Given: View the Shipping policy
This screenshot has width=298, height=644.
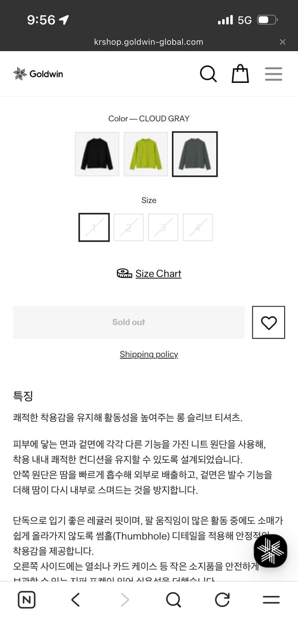Looking at the screenshot, I should tap(149, 354).
